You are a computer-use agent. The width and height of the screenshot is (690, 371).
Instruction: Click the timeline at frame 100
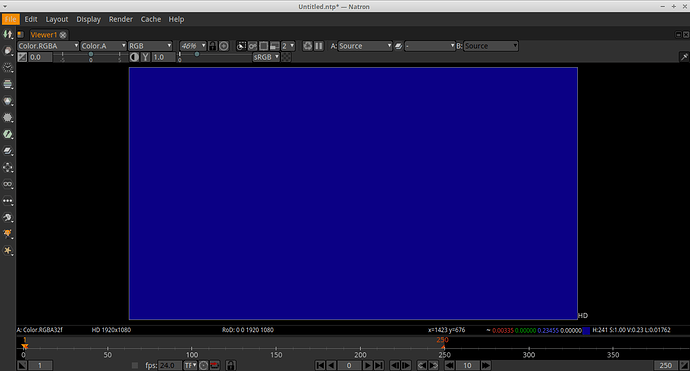click(192, 349)
